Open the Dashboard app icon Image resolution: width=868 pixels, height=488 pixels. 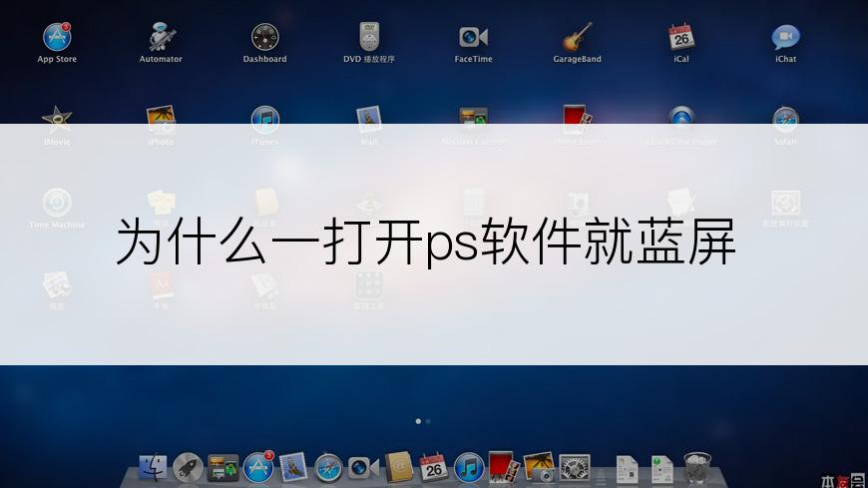264,38
